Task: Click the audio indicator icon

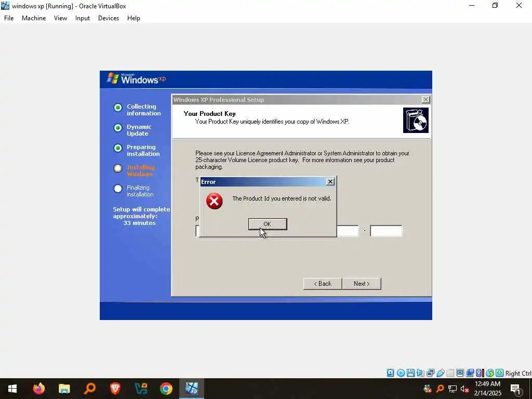Action: (x=420, y=373)
